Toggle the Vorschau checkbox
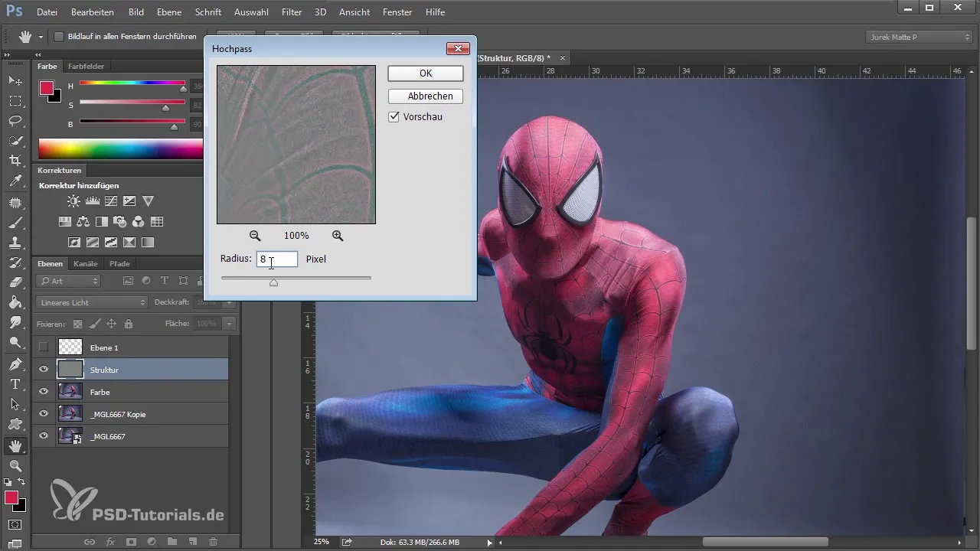Viewport: 980px width, 551px height. (394, 117)
